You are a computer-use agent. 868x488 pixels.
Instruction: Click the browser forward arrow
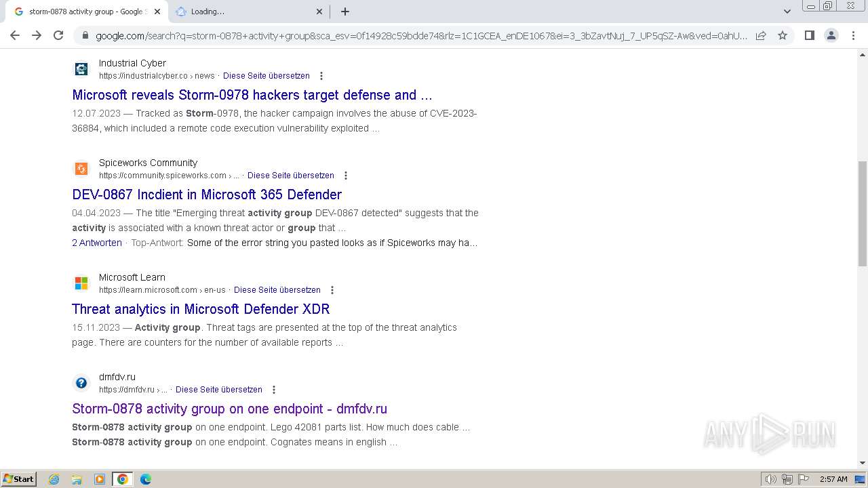[x=37, y=35]
